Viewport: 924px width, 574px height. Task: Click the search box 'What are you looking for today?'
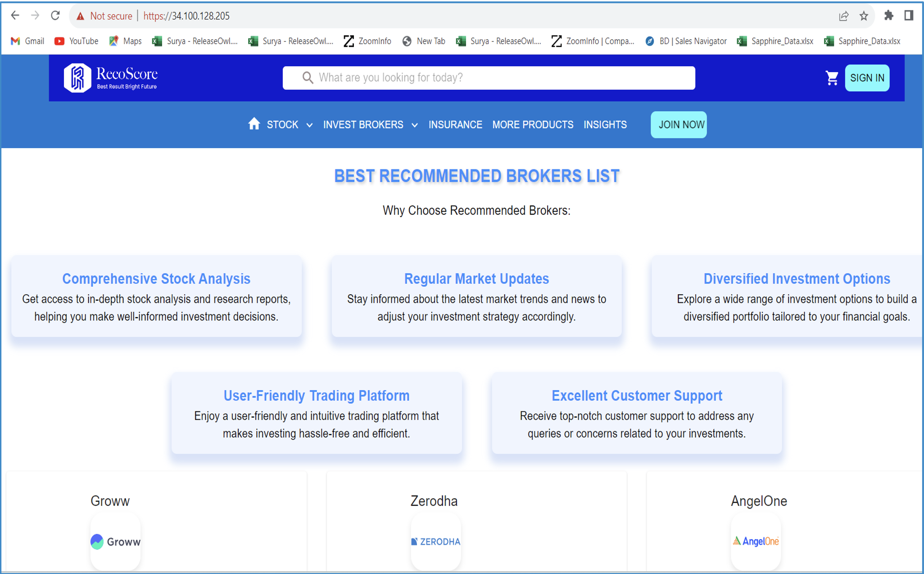click(x=489, y=77)
